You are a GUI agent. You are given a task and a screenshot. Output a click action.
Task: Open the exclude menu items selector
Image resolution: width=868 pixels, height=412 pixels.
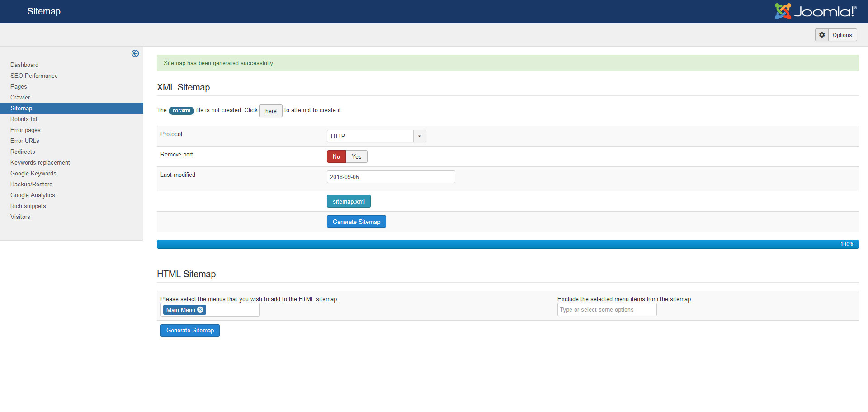pyautogui.click(x=607, y=310)
